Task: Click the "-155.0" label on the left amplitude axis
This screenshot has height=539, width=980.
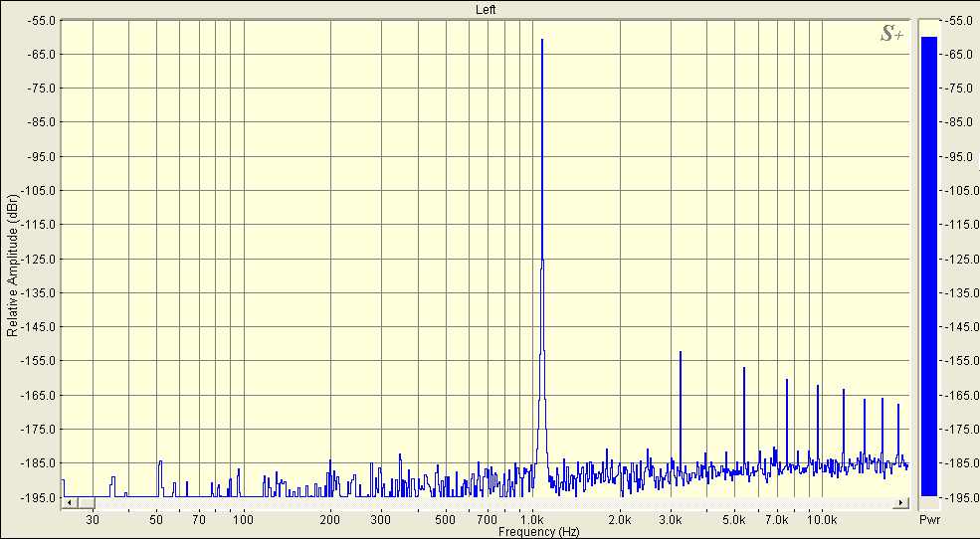Action: tap(39, 361)
